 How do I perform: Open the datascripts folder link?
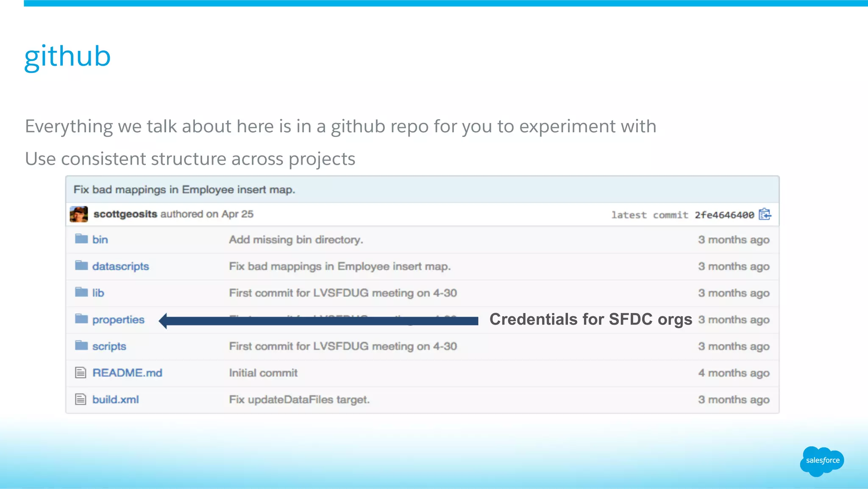coord(121,266)
